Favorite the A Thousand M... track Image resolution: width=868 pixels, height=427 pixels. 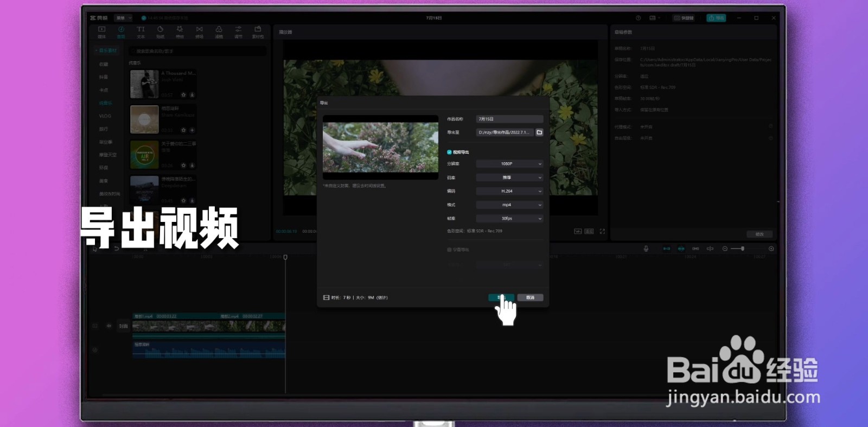[183, 95]
